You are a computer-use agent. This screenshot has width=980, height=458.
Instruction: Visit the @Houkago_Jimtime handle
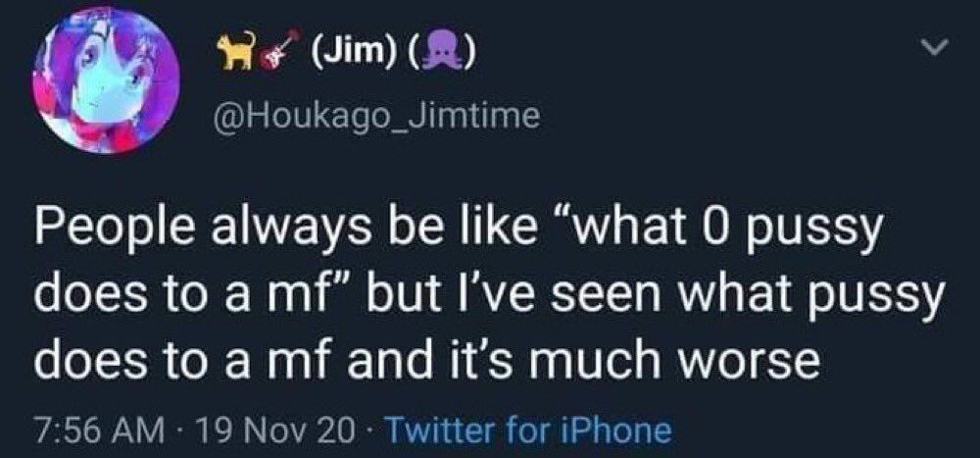377,118
